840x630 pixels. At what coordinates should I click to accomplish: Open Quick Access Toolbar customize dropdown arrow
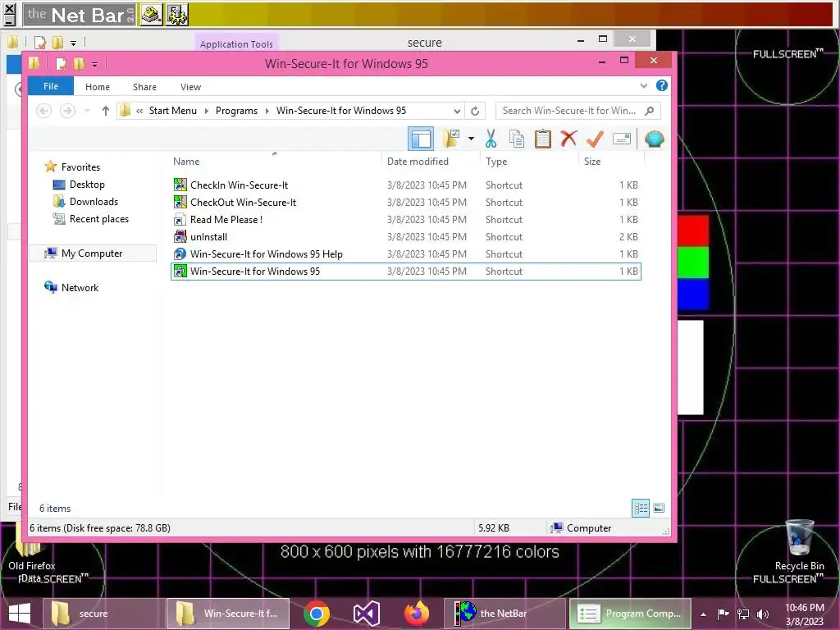click(94, 64)
